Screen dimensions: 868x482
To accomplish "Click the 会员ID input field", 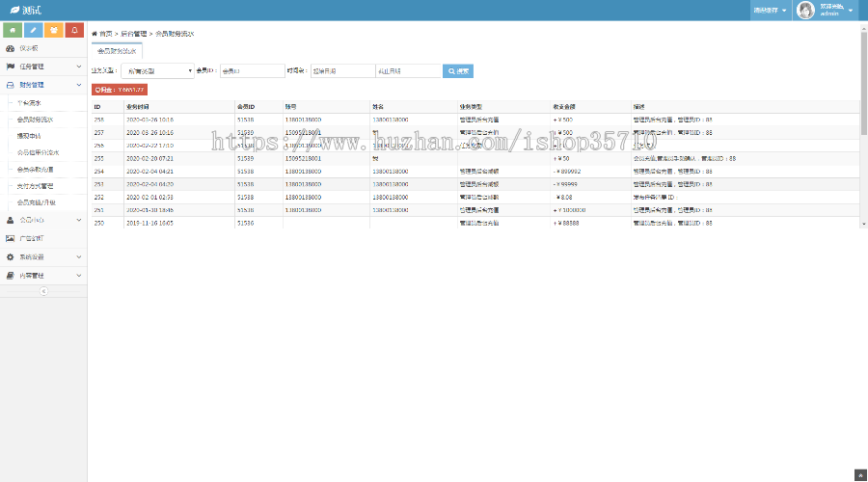I will tap(252, 71).
